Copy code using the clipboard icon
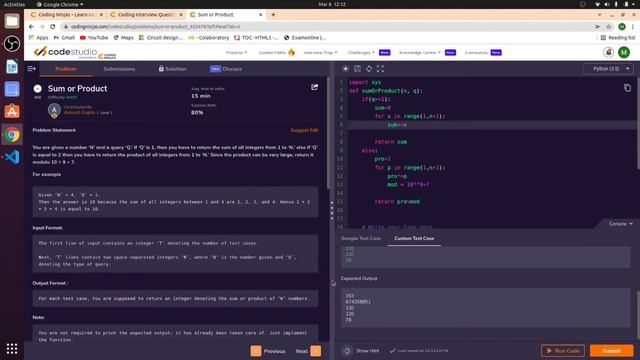Viewport: 640px width, 360px height. [x=627, y=88]
